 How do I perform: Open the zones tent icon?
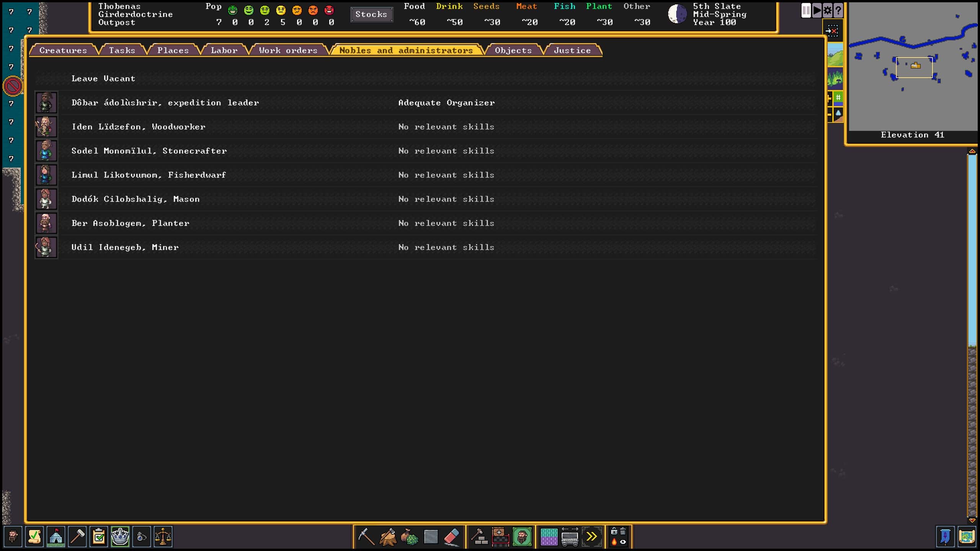click(56, 536)
